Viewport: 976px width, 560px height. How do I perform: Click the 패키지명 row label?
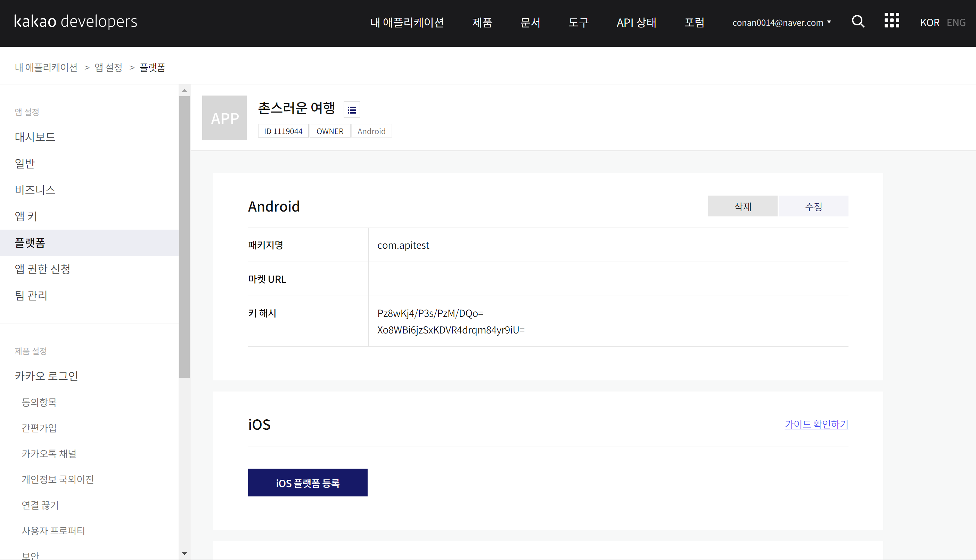pos(265,245)
